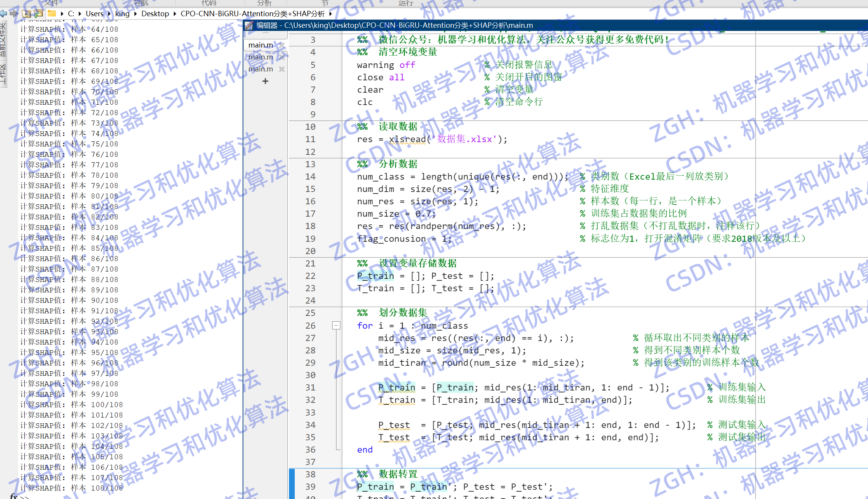Collapse the for loop at line 26

click(336, 326)
